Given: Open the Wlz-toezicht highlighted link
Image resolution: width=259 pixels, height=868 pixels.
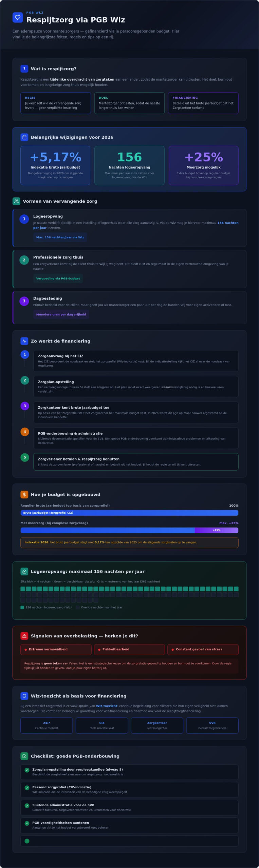Looking at the screenshot, I should point(107,706).
